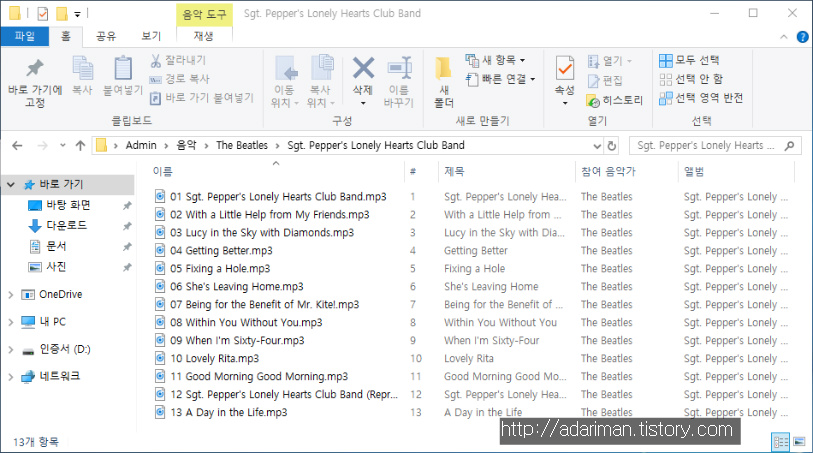Select 다운로드 in the navigation pane
The width and height of the screenshot is (813, 453).
pyautogui.click(x=66, y=225)
